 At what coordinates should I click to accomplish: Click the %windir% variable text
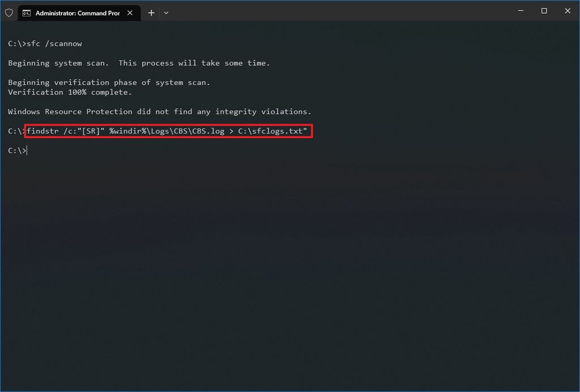126,131
